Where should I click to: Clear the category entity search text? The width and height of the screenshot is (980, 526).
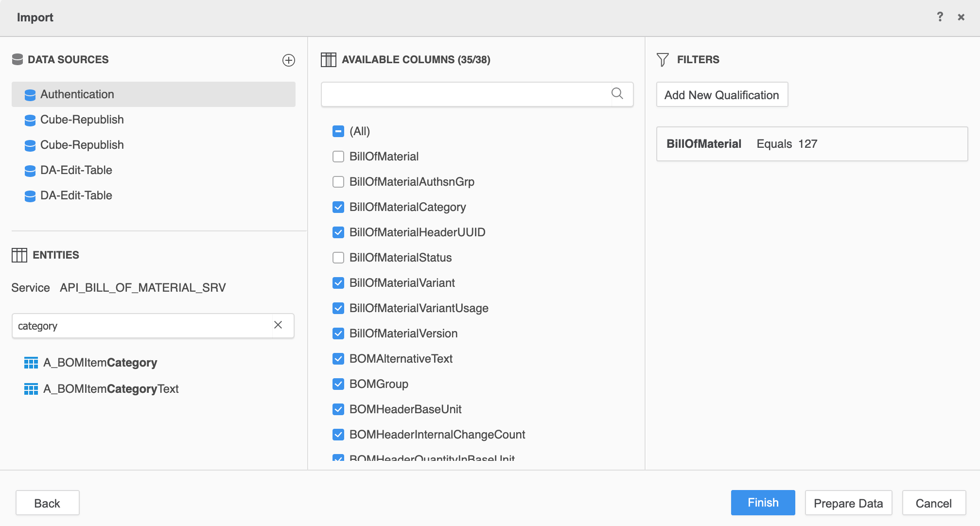tap(278, 325)
